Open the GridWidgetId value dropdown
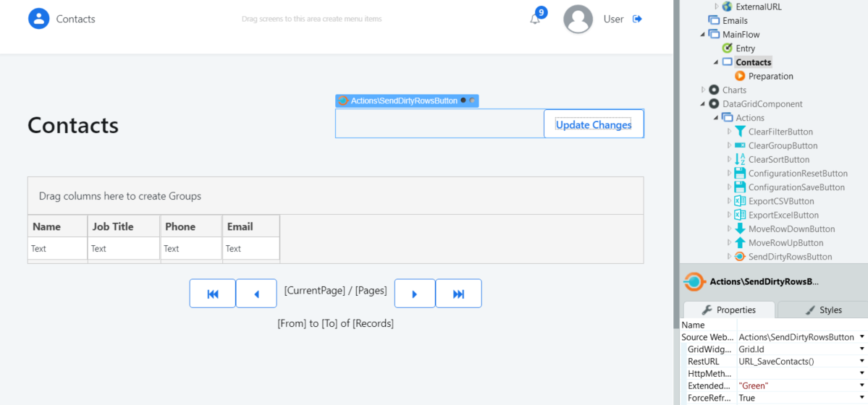 (862, 349)
